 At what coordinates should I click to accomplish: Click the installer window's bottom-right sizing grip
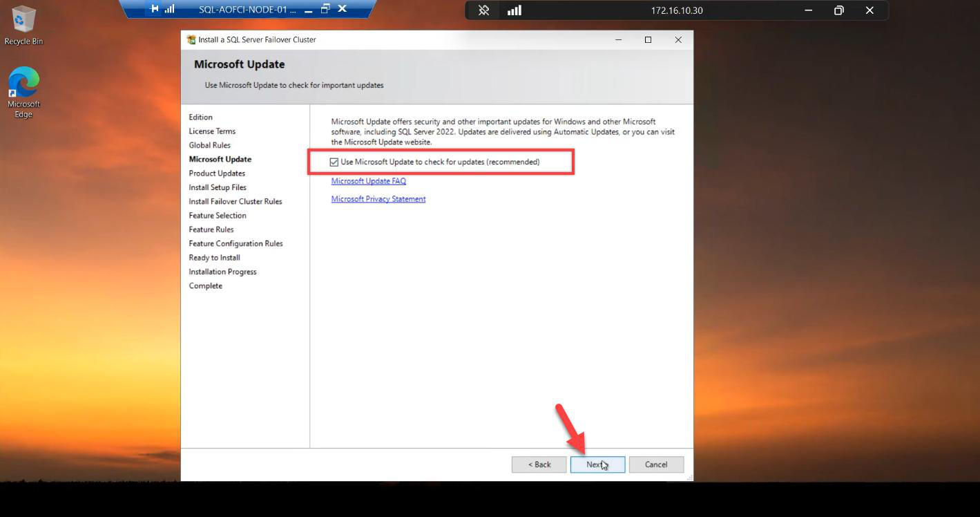[689, 477]
